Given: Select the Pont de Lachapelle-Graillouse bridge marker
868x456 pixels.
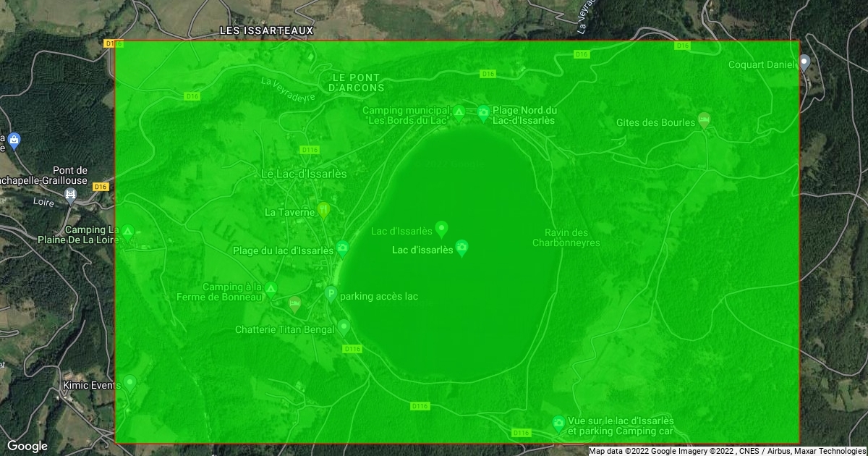Looking at the screenshot, I should [x=70, y=194].
